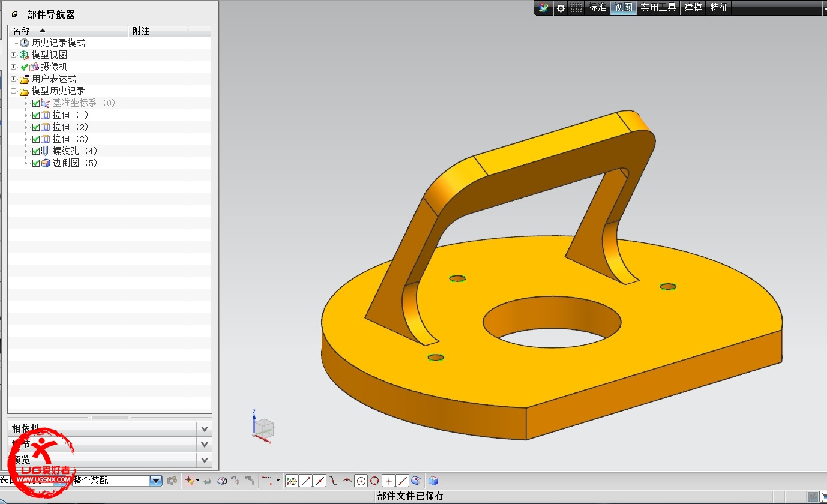This screenshot has height=504, width=827.
Task: Click the folder icon of 用户表达式
Action: point(25,79)
